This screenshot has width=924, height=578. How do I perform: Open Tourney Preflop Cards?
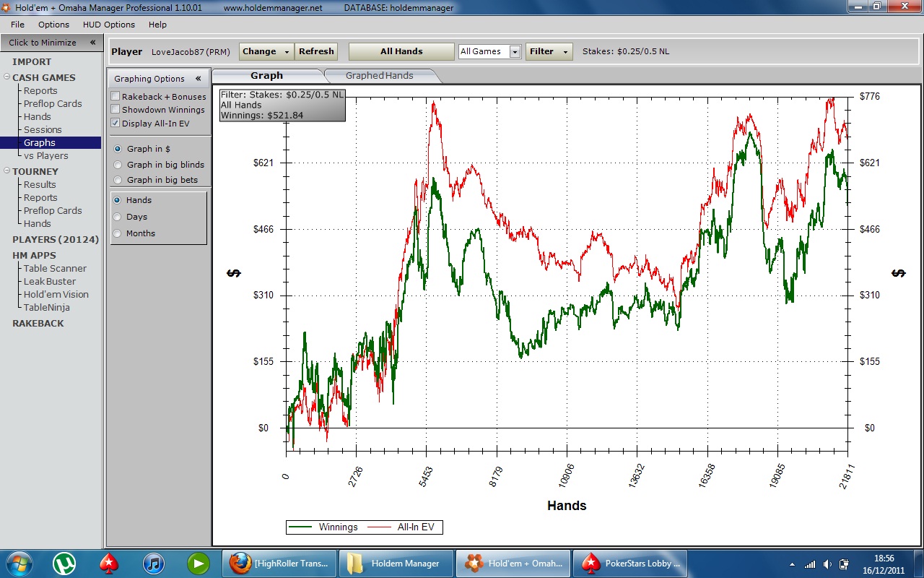[53, 210]
